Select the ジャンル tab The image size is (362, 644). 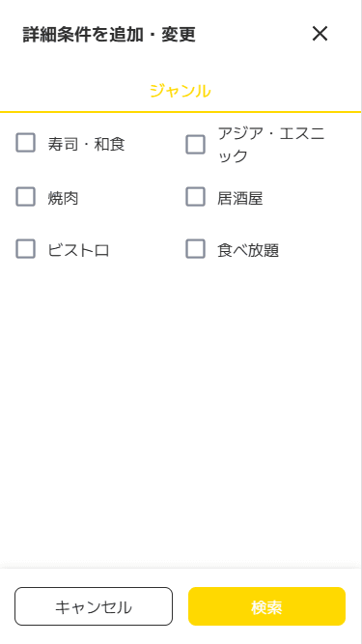click(x=181, y=91)
